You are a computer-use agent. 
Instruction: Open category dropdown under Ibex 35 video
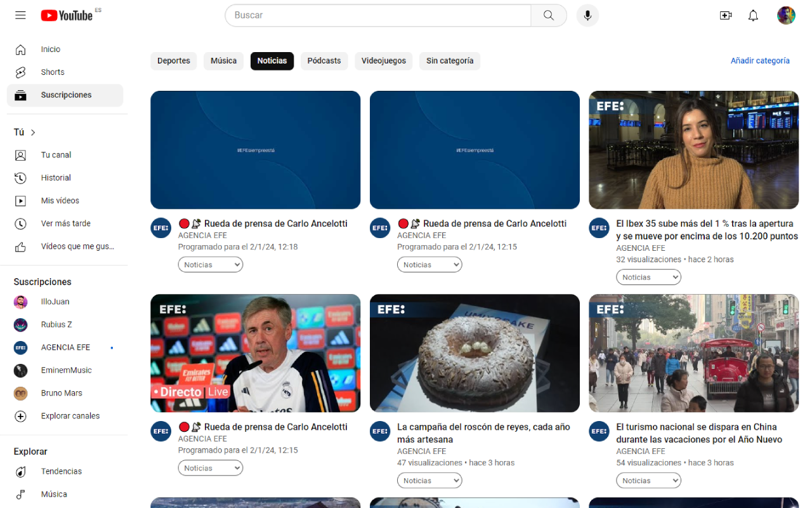[648, 277]
